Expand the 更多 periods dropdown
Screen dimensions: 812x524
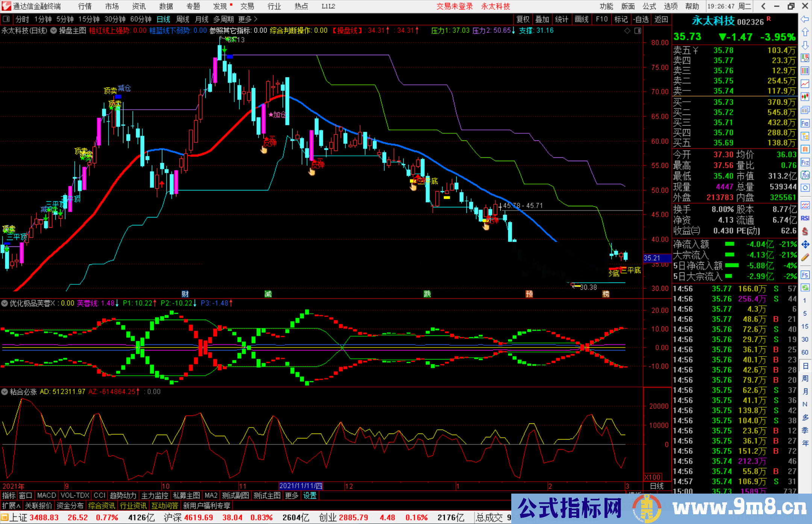(x=248, y=19)
